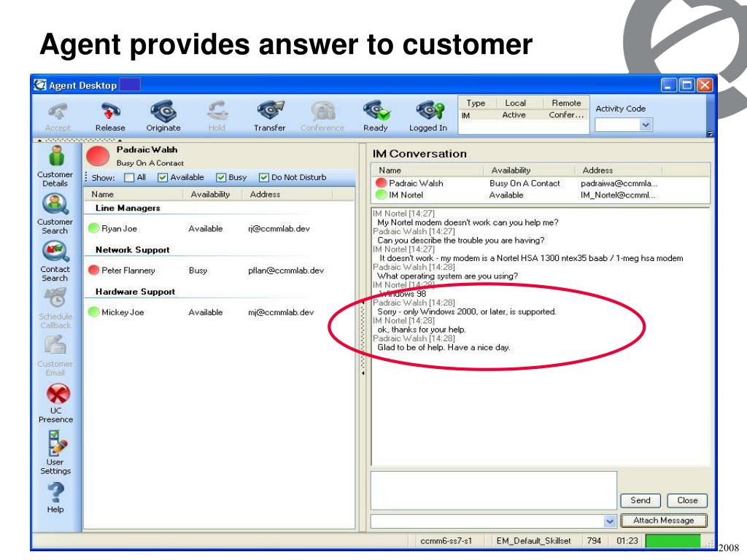Image resolution: width=747 pixels, height=560 pixels.
Task: Click the Customer Email sidebar icon
Action: pos(55,346)
